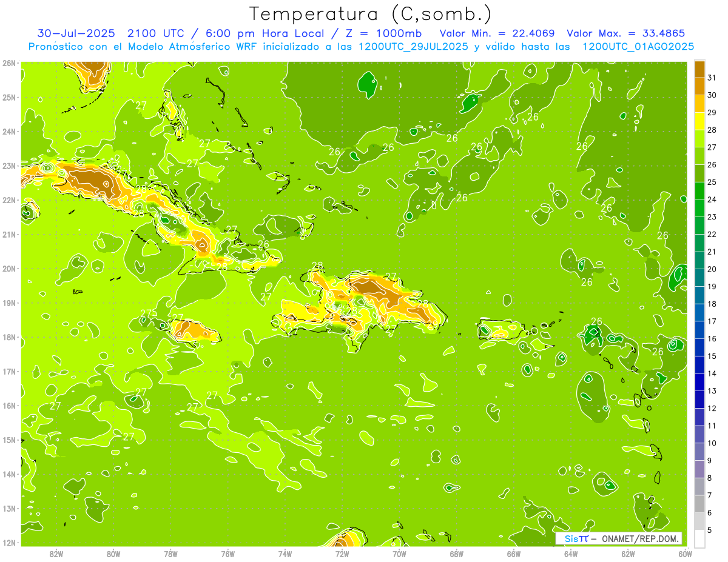
Task: Select "Valor Min. = 22.4069" text
Action: click(x=497, y=33)
